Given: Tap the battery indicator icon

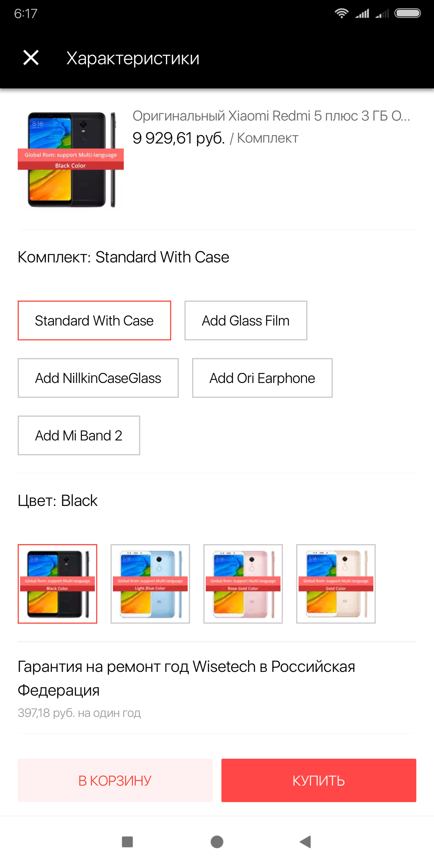Looking at the screenshot, I should pos(407,13).
